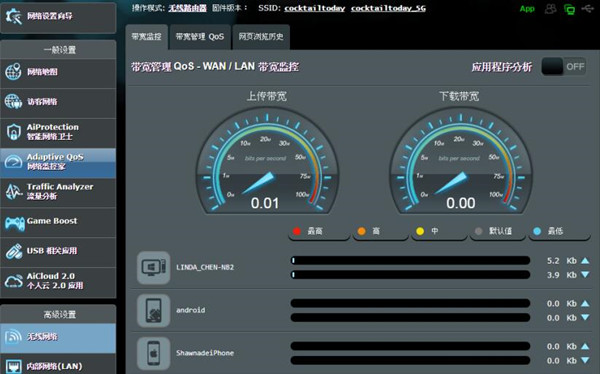Open the wireless settings icon

[13, 337]
